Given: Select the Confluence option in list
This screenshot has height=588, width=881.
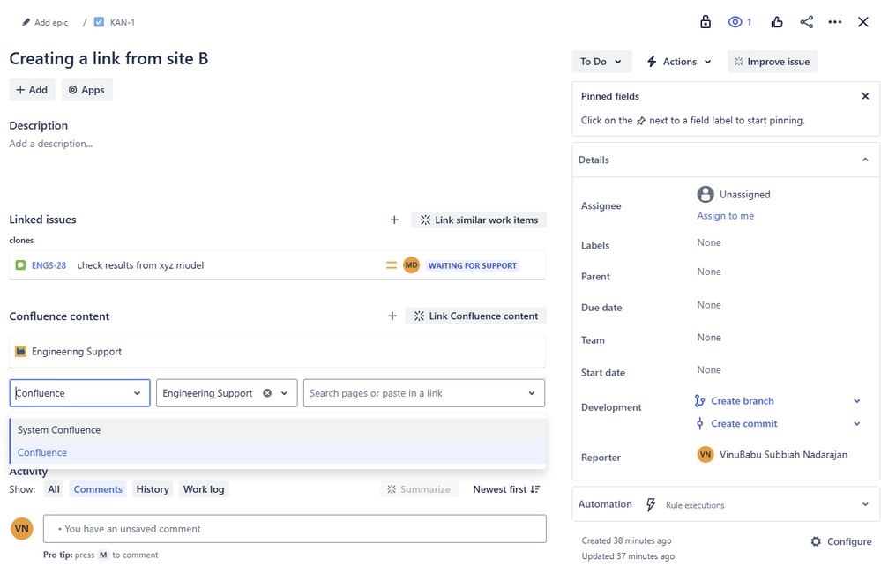Looking at the screenshot, I should [278, 452].
